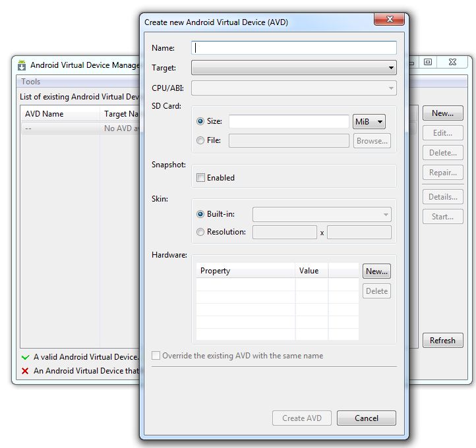Click 'List of existing Android Virtual Devices' label
Image resolution: width=476 pixels, height=448 pixels.
coord(80,97)
